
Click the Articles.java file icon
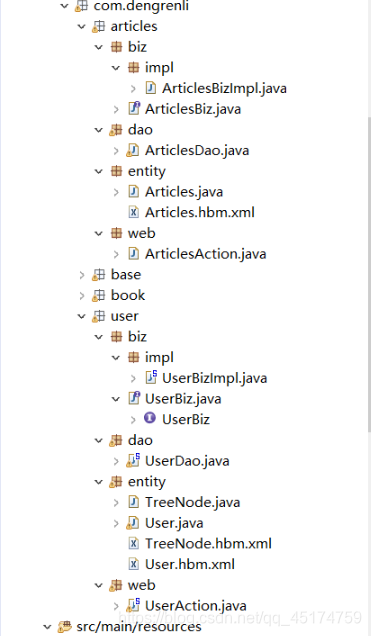tap(133, 192)
